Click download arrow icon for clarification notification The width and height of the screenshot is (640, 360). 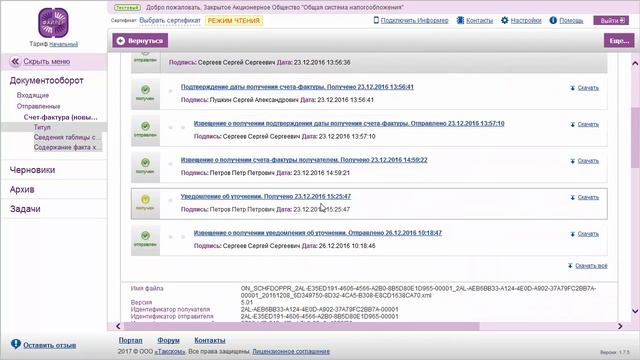point(573,198)
